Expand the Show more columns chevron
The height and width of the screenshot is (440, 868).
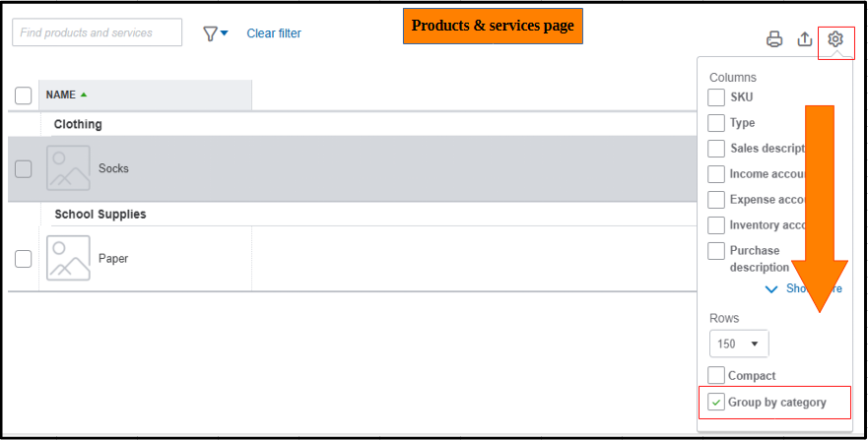point(771,289)
